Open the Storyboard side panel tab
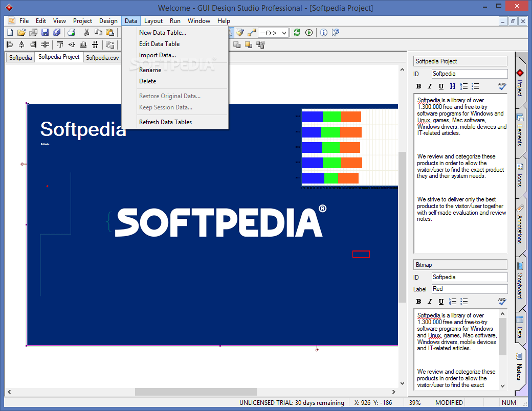Image resolution: width=532 pixels, height=411 pixels. tap(520, 281)
